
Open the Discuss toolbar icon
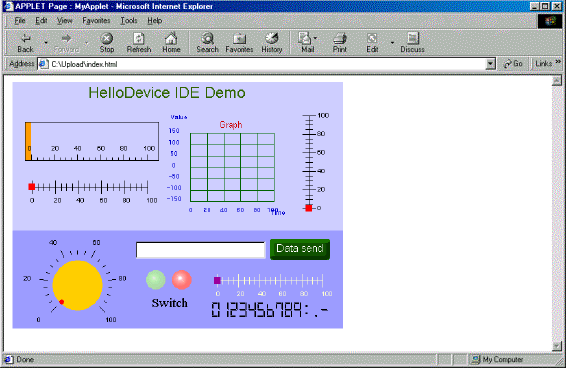tap(412, 39)
